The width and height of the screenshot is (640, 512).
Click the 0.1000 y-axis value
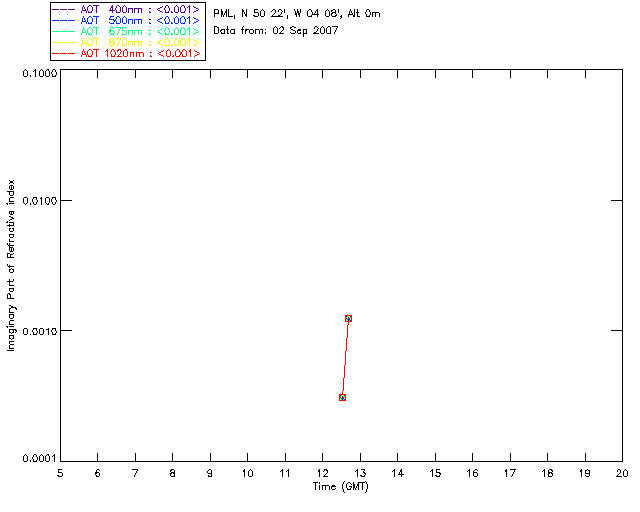(x=40, y=73)
